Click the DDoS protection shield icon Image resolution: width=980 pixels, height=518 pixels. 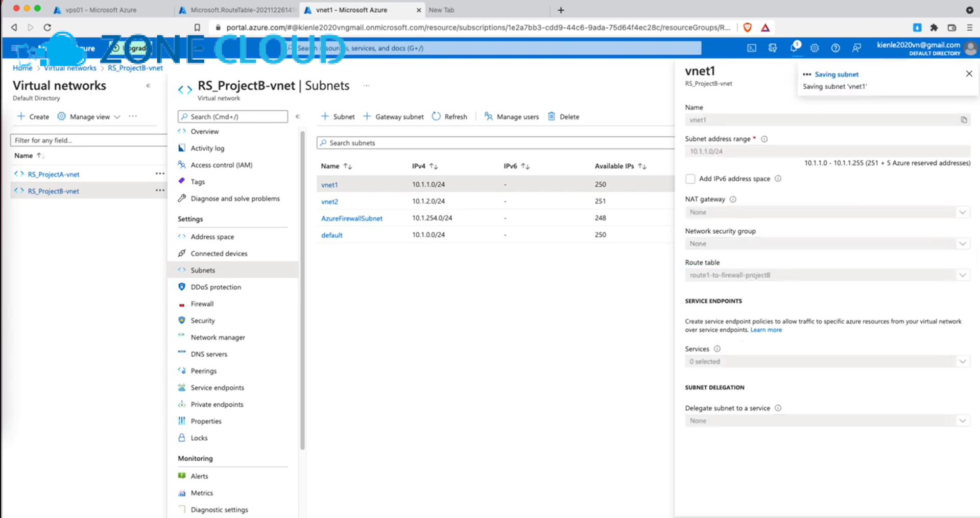(182, 287)
